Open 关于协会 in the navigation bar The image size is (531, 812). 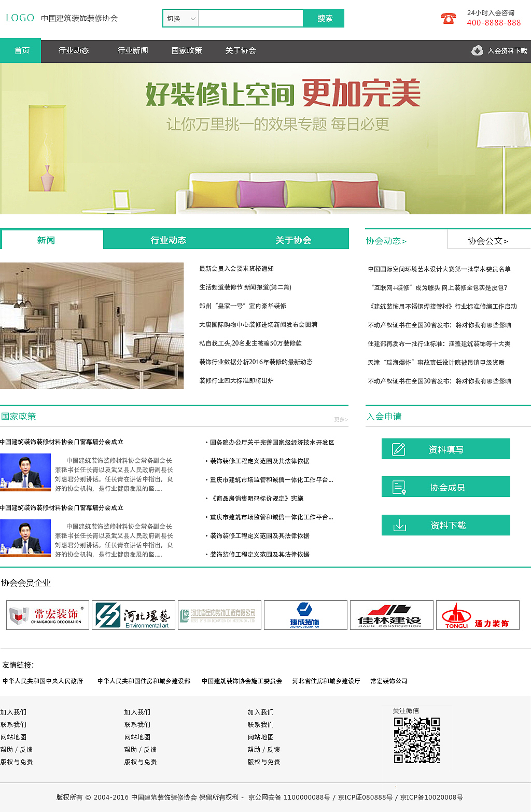[x=241, y=50]
